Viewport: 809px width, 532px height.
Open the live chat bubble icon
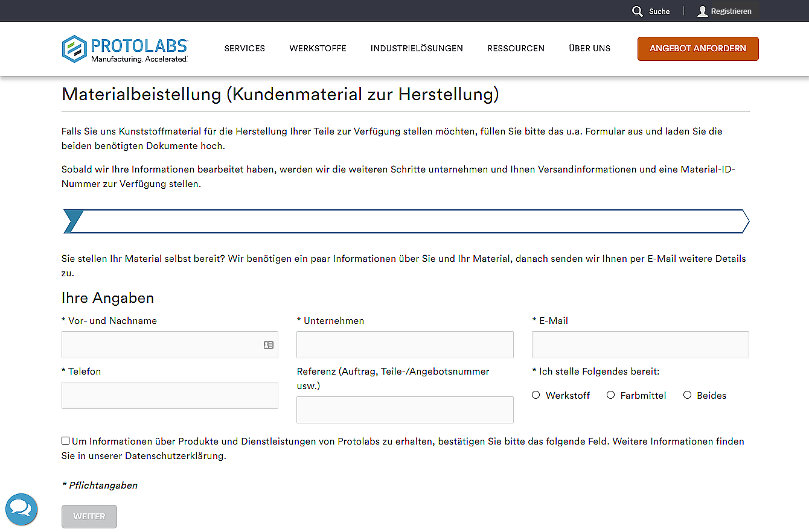point(22,509)
